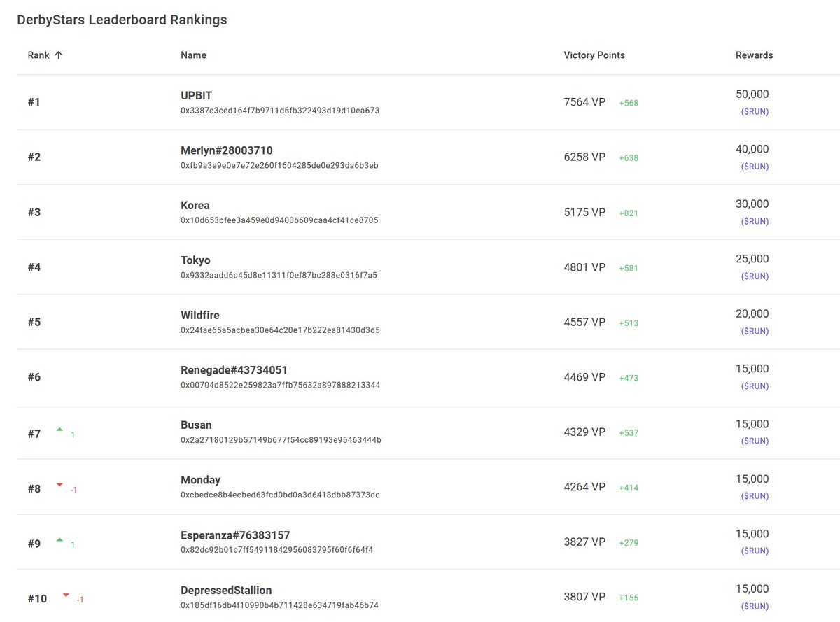Select player name UPBIT

click(196, 95)
